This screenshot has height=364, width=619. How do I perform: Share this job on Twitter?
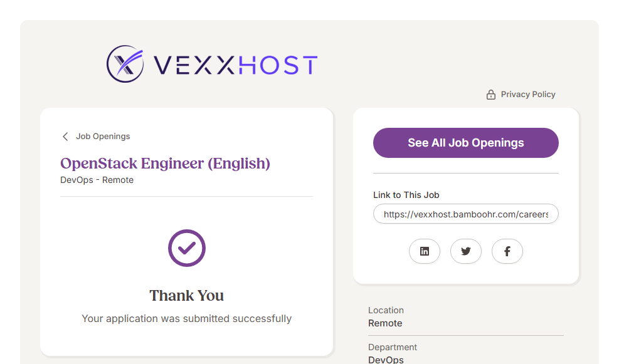tap(466, 251)
